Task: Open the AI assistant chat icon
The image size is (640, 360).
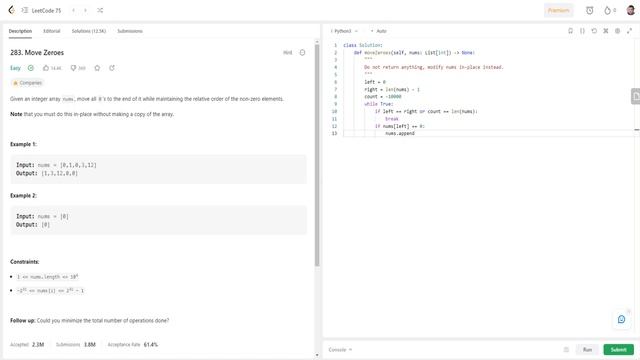Action: click(621, 319)
